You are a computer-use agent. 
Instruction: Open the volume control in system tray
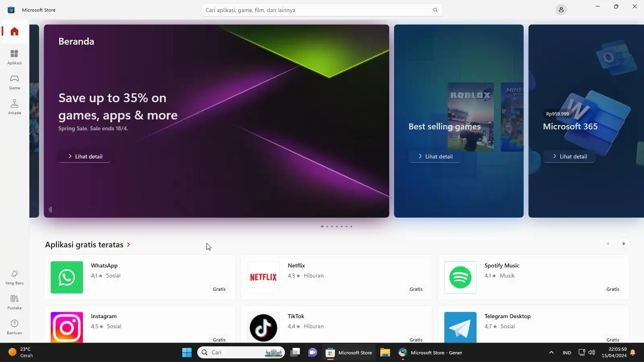pos(592,353)
